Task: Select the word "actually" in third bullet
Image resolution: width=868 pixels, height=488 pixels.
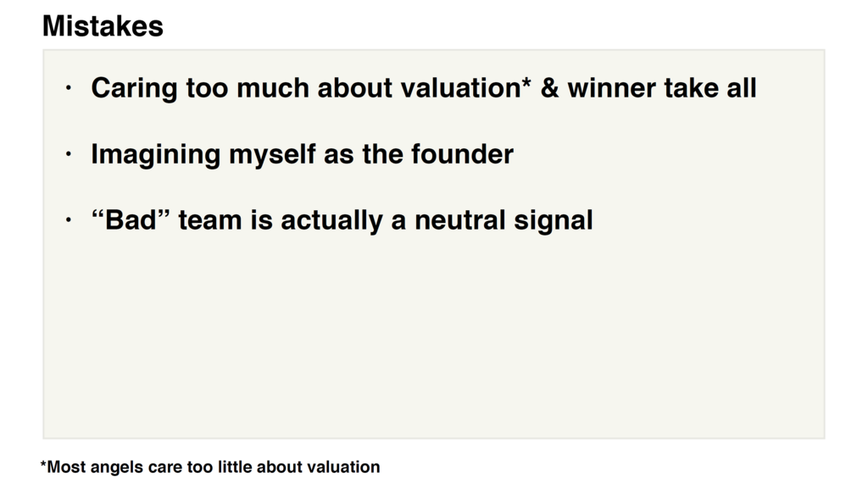Action: [x=331, y=221]
